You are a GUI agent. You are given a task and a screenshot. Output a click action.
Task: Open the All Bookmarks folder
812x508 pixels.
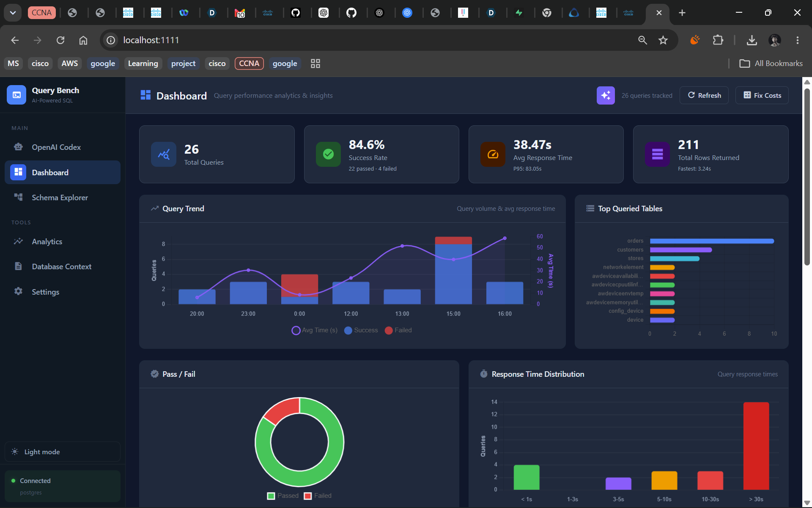point(771,63)
